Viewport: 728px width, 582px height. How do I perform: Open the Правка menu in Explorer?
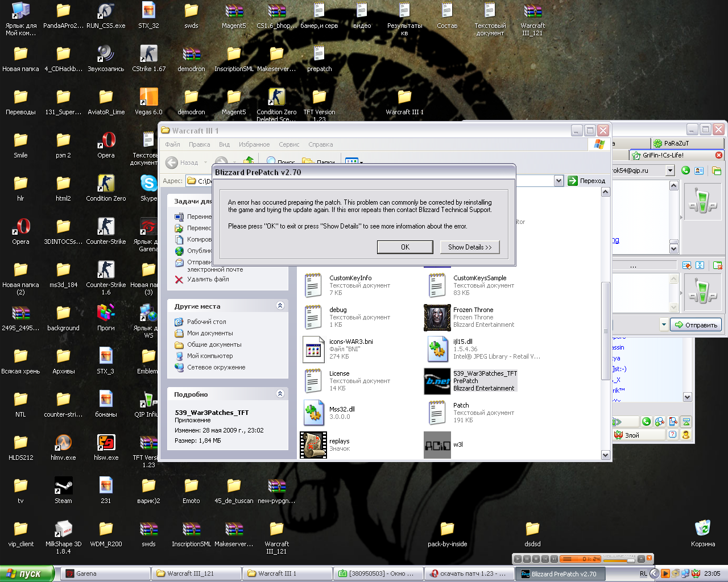199,144
